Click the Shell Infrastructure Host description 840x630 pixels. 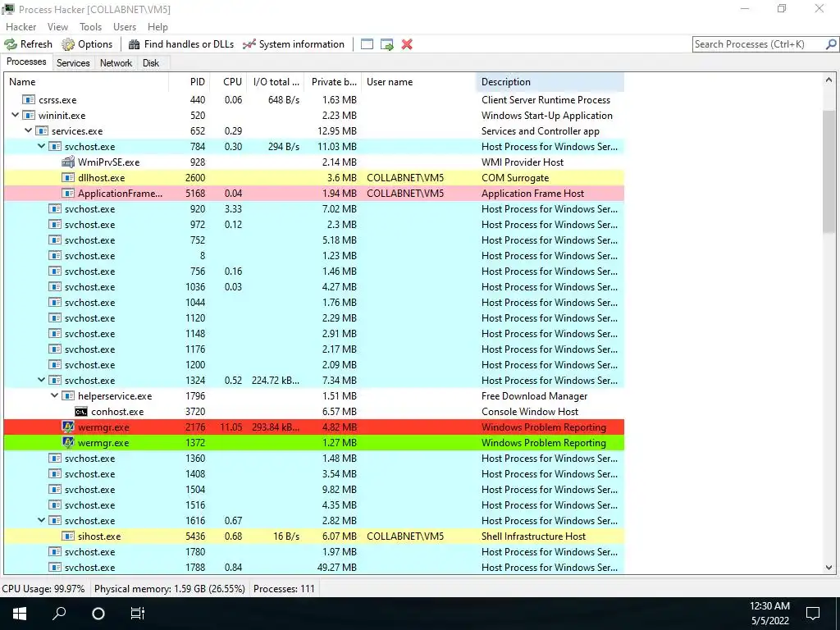(533, 536)
